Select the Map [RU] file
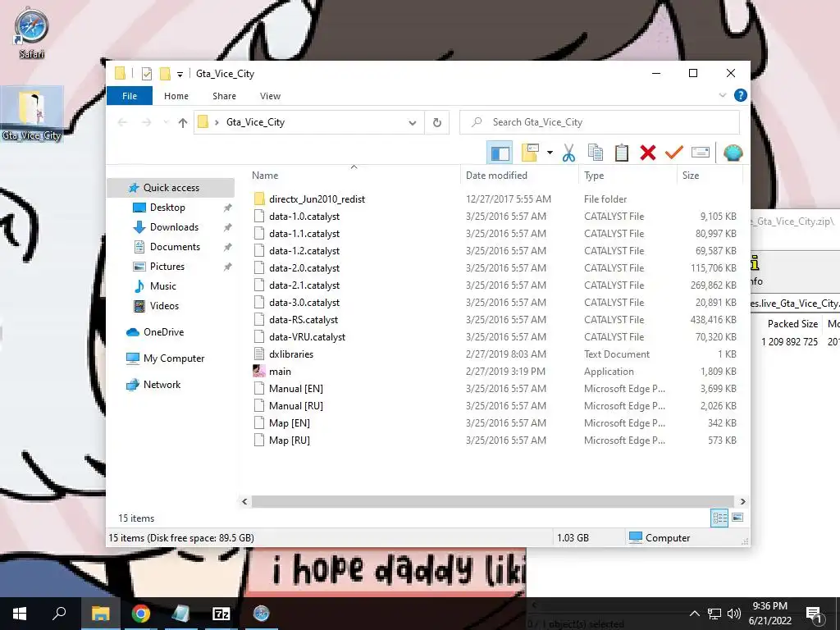This screenshot has height=630, width=840. click(x=290, y=441)
